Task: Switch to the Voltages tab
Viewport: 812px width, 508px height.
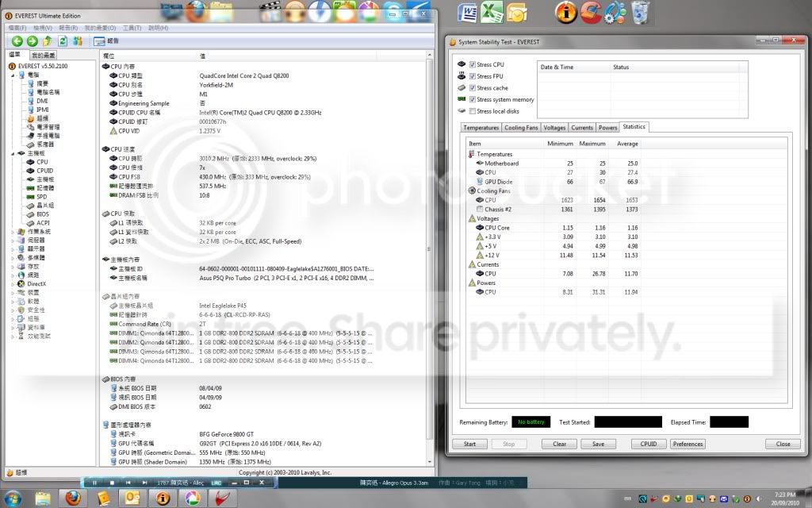Action: tap(554, 128)
